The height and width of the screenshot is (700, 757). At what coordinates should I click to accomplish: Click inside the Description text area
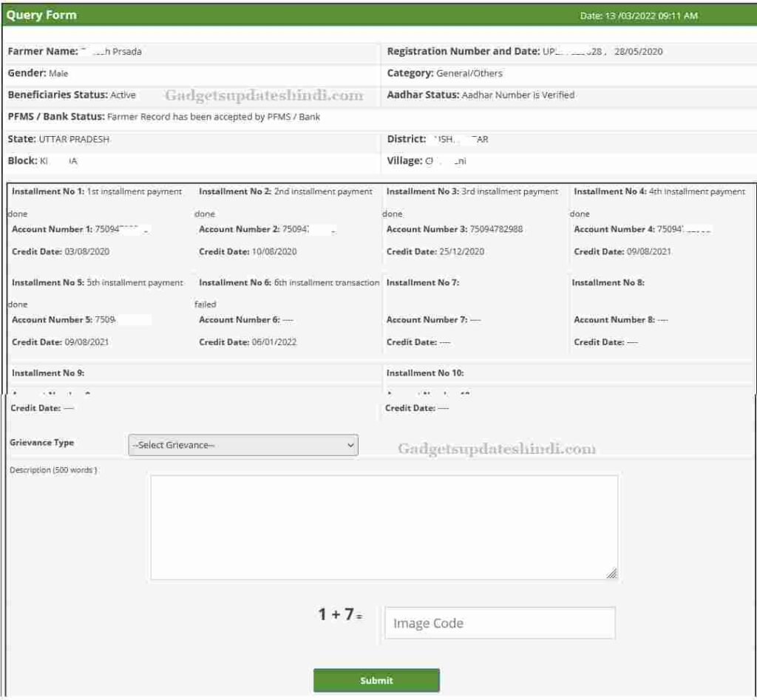(384, 527)
